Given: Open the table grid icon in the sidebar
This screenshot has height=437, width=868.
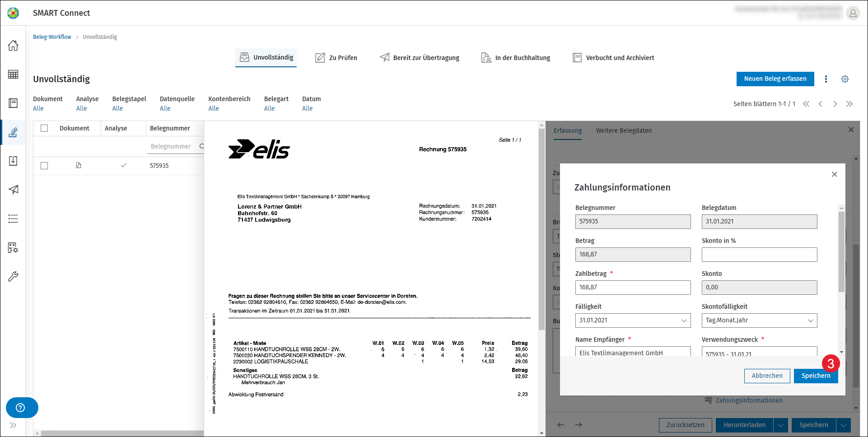Looking at the screenshot, I should tap(13, 74).
